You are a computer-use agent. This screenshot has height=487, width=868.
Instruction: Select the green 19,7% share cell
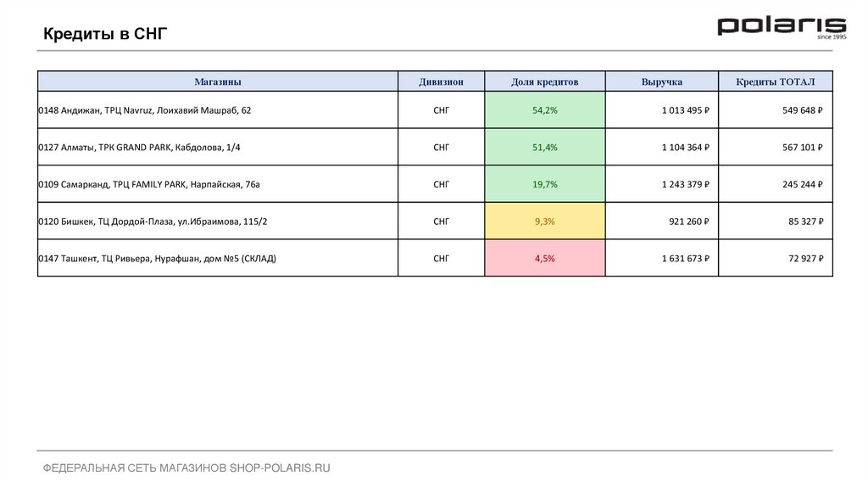[545, 184]
